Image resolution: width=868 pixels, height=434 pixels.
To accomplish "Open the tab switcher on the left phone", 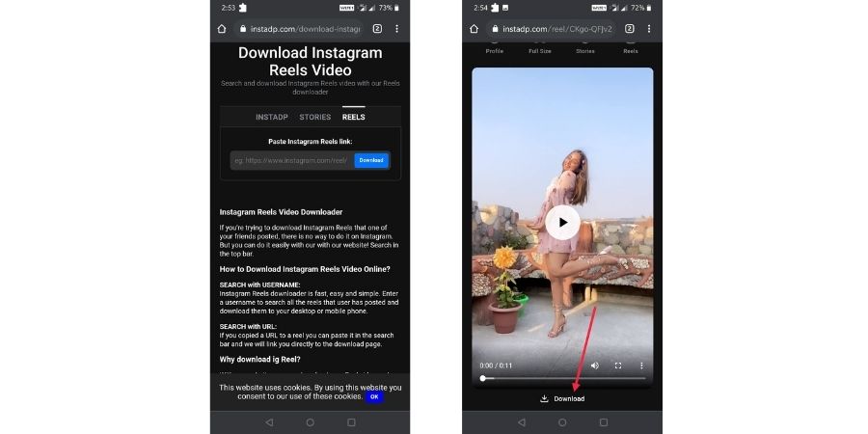I will coord(377,29).
